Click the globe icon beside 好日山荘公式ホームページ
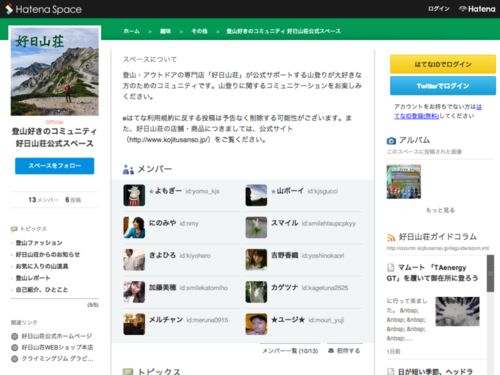 pos(15,336)
